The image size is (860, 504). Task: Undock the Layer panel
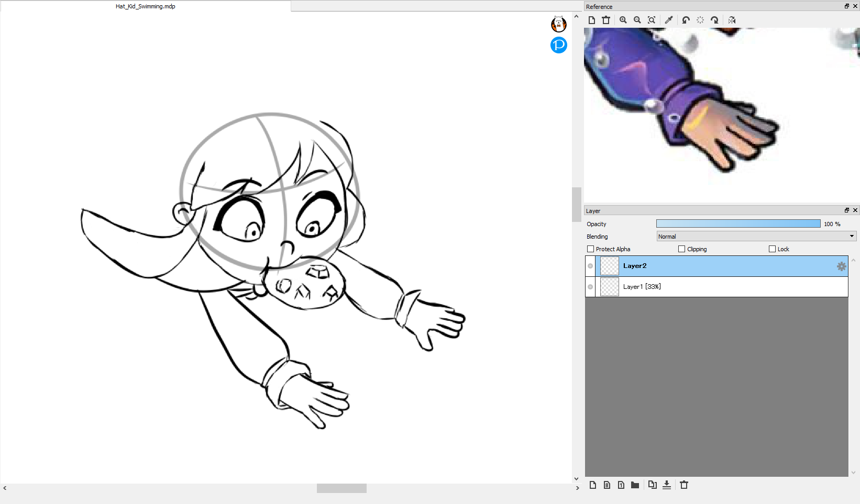847,210
